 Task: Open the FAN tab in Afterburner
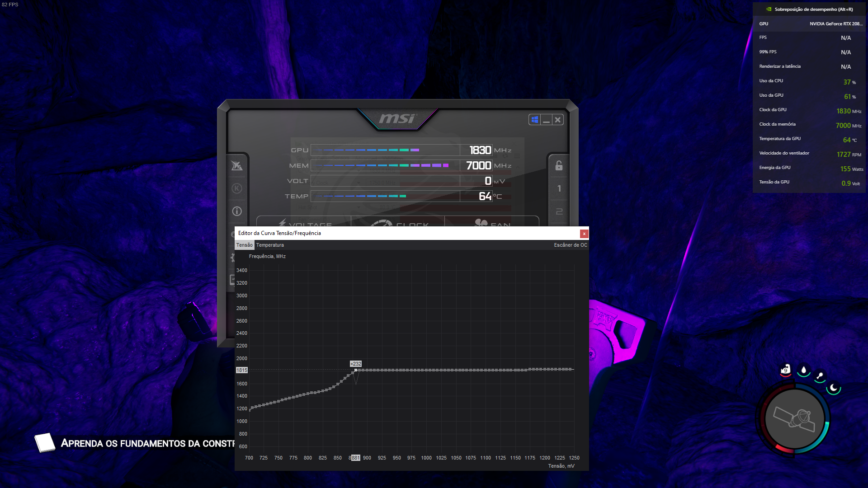pos(492,221)
